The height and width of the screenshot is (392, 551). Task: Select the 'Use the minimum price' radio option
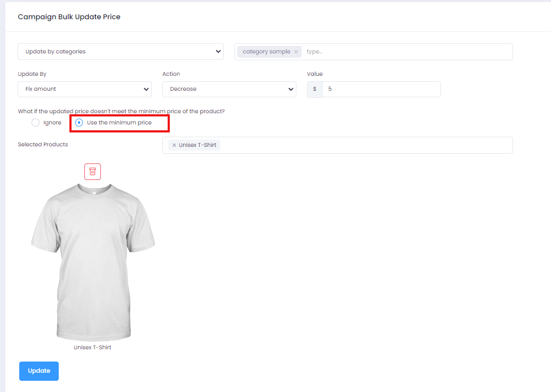tap(79, 122)
